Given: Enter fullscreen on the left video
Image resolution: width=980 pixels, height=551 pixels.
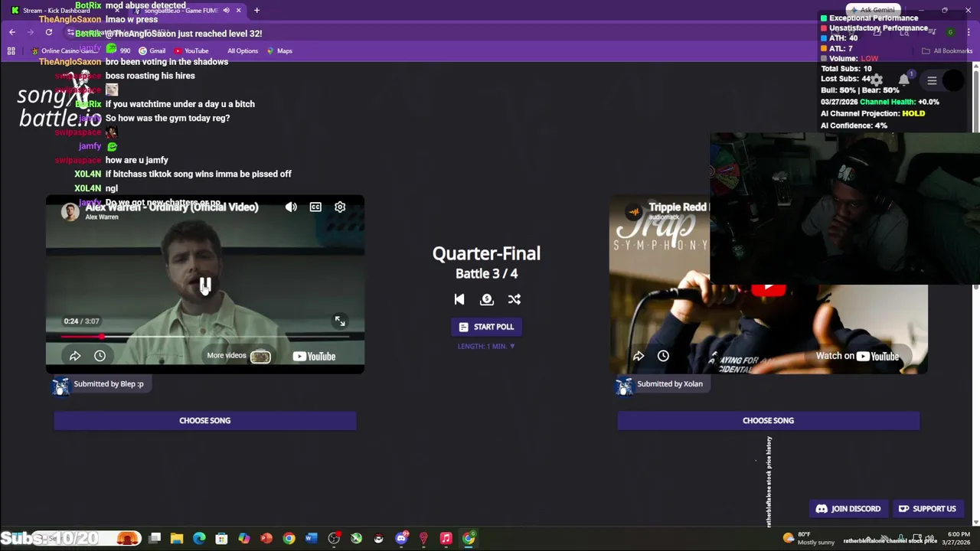Looking at the screenshot, I should (340, 321).
